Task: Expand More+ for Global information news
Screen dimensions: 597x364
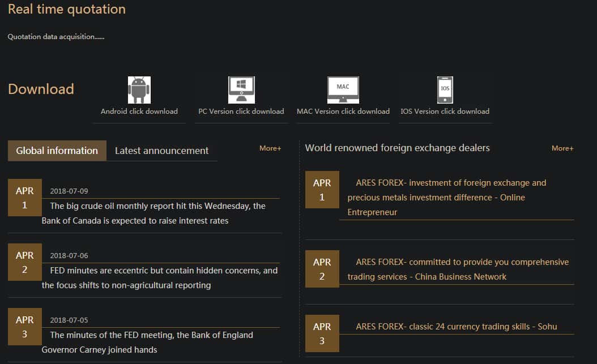Action: (x=270, y=148)
